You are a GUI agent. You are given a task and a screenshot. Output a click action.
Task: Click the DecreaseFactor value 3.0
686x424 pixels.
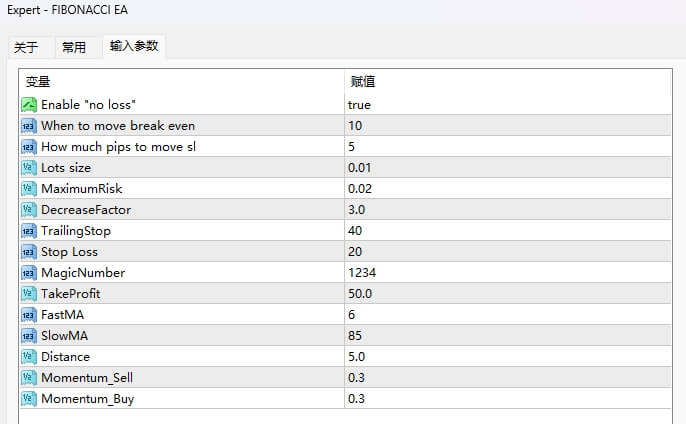coord(357,210)
